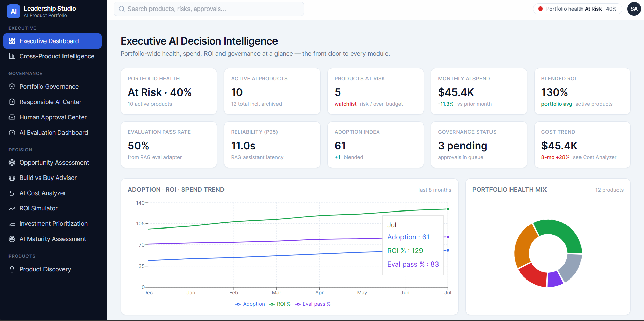Open the SA user avatar
Image resolution: width=644 pixels, height=321 pixels.
634,9
